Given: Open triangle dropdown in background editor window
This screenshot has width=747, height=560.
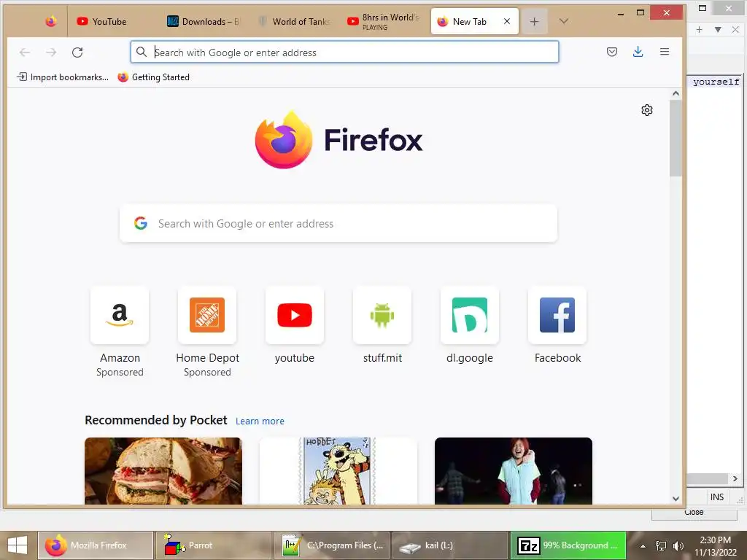Looking at the screenshot, I should point(718,29).
